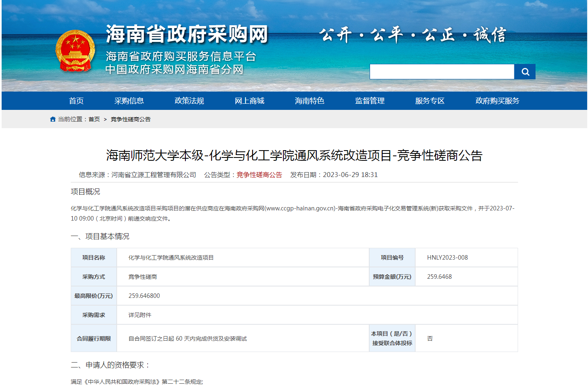Open the 采购信息 navigation menu

pos(129,101)
